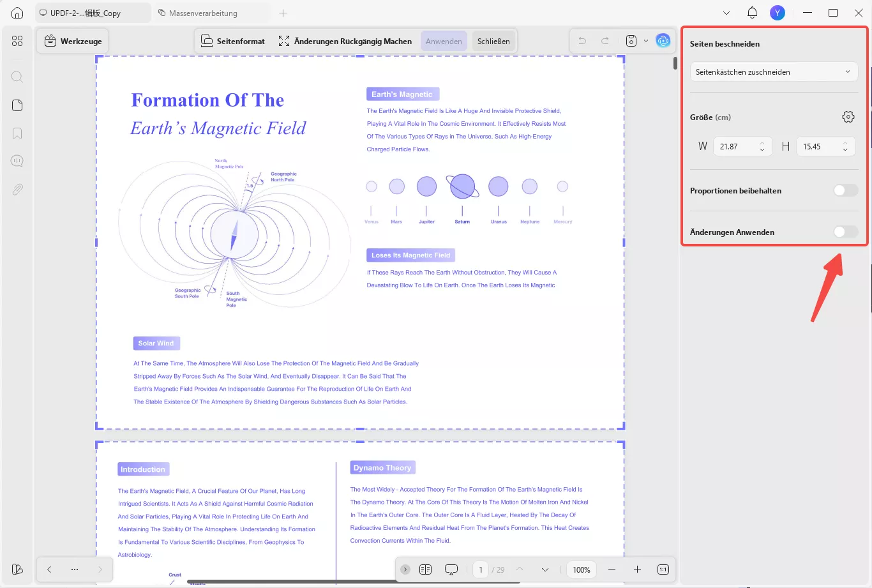Set actual size with the 1:1 icon

663,569
